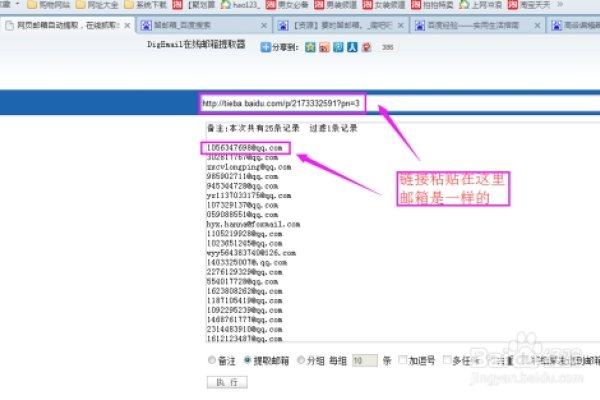
Task: Click the 126.com address in results
Action: (x=251, y=253)
